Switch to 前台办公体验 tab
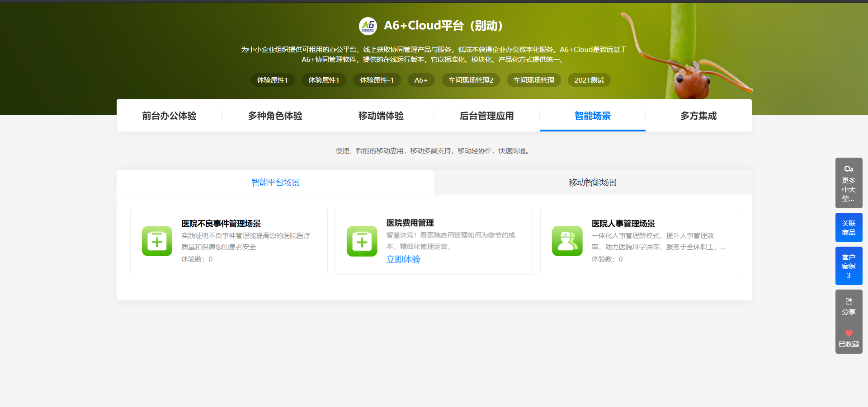 click(169, 116)
